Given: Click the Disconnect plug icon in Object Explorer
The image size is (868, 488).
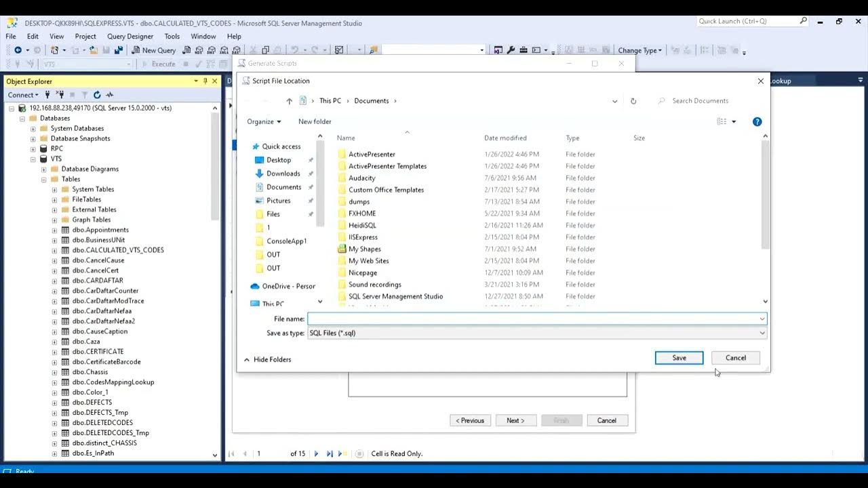Looking at the screenshot, I should [x=60, y=95].
